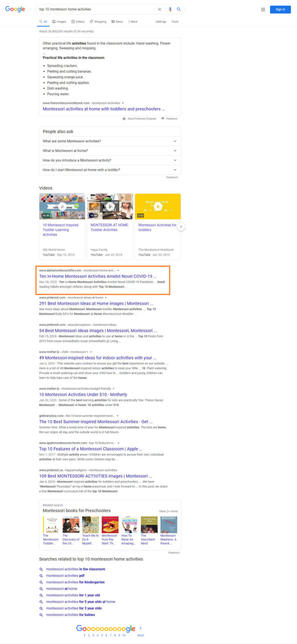The height and width of the screenshot is (644, 297).
Task: Open '54 Best Montessori Ideas images' result
Action: 98,331
